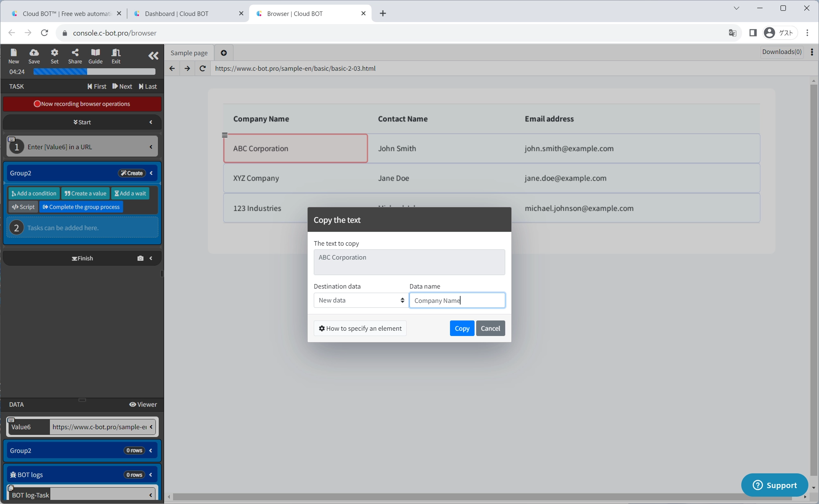Click the blue Copy button
This screenshot has height=504, width=819.
462,328
